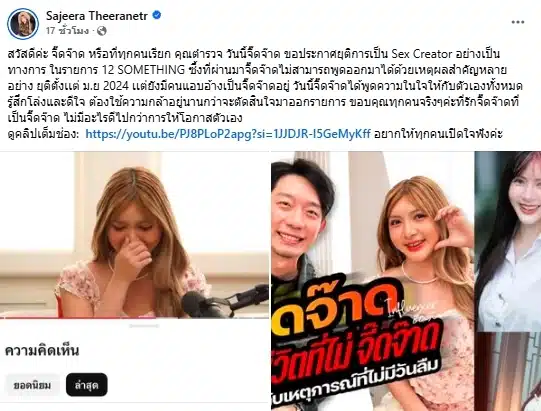Screen dimensions: 541x411
Task: Open Sajeera Theeranetr's profile picture
Action: tap(23, 23)
